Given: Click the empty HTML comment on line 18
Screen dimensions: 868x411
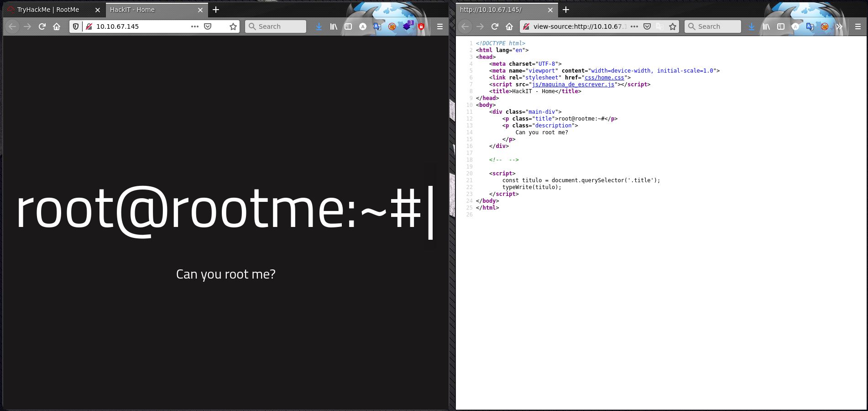Looking at the screenshot, I should [x=504, y=160].
